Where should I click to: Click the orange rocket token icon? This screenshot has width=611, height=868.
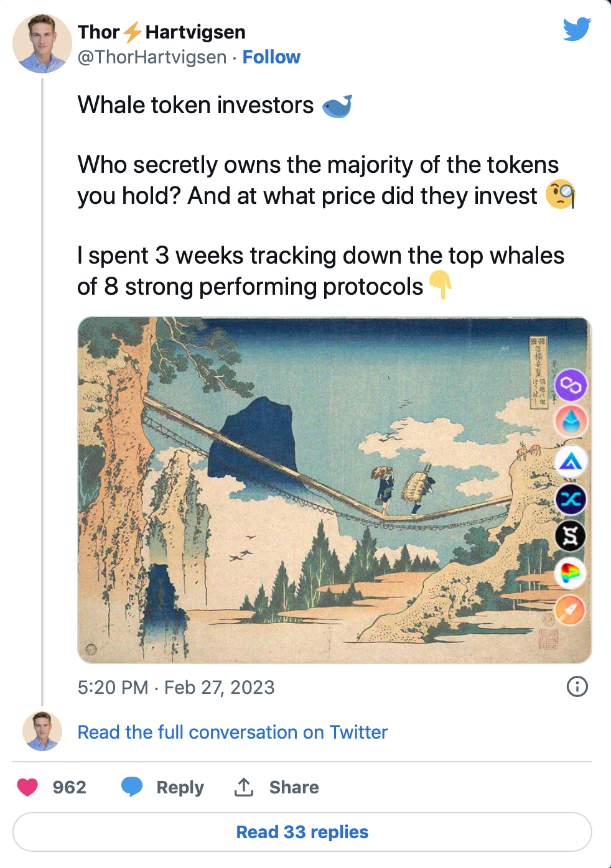571,610
